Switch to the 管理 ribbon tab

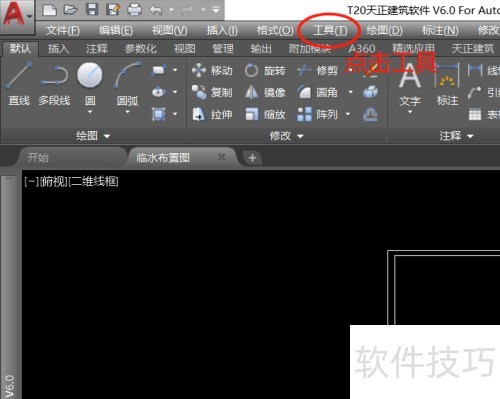[223, 49]
